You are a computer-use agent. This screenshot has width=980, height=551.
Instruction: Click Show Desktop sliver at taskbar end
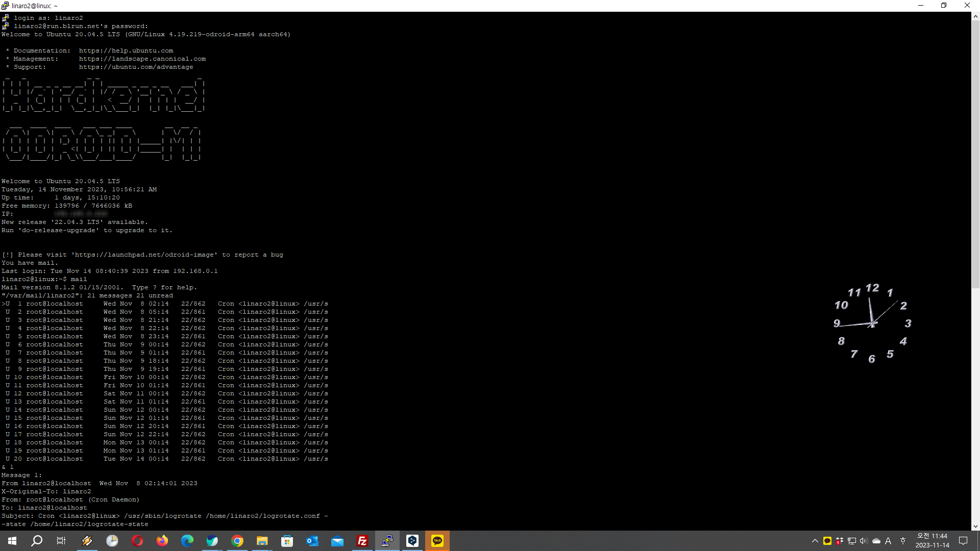[x=978, y=541]
